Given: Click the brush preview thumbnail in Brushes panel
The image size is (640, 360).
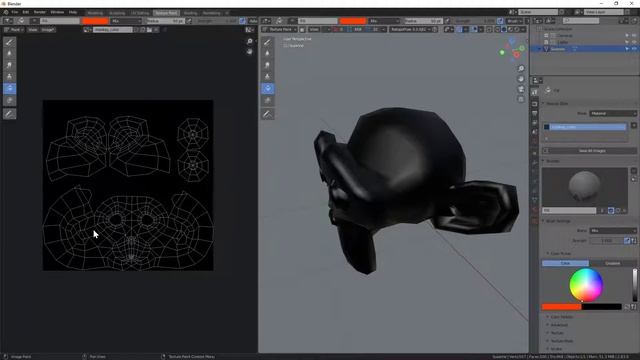Looking at the screenshot, I should point(584,187).
